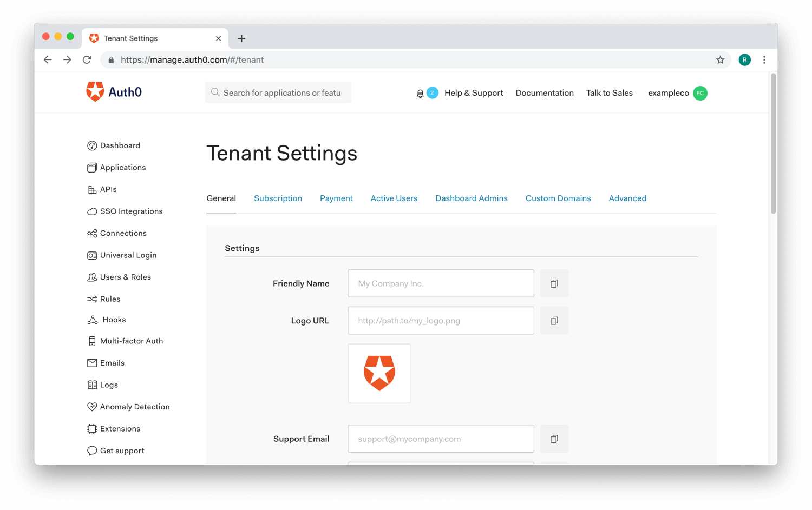Open the Emails configuration icon
The image size is (812, 510).
(92, 362)
